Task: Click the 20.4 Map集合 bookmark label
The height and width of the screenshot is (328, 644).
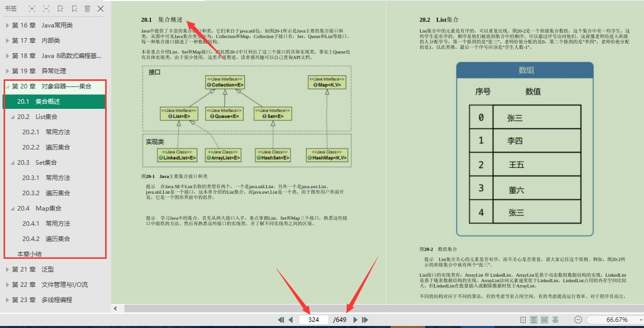Action: tap(40, 208)
